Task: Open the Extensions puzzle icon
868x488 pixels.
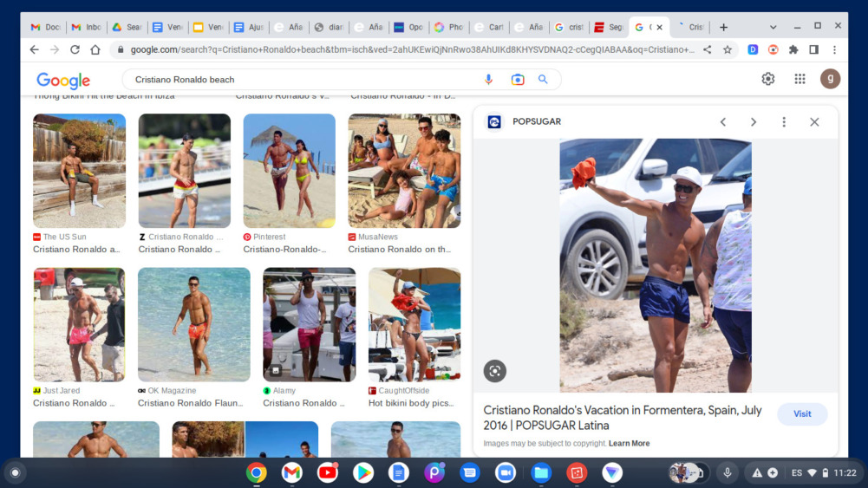Action: (x=793, y=49)
